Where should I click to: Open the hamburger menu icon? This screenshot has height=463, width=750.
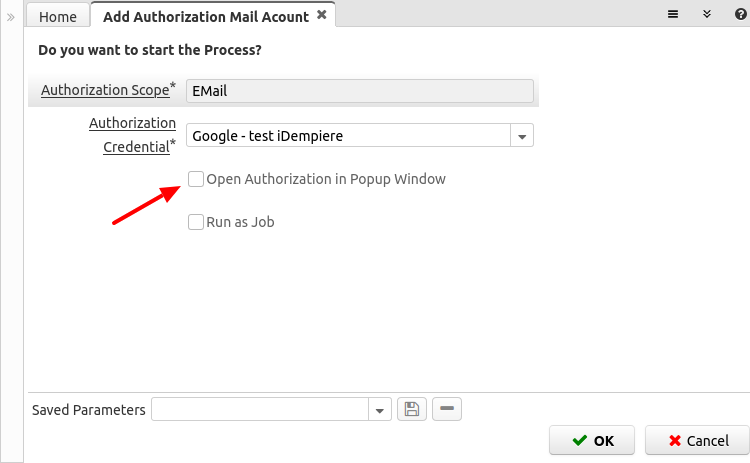point(674,15)
